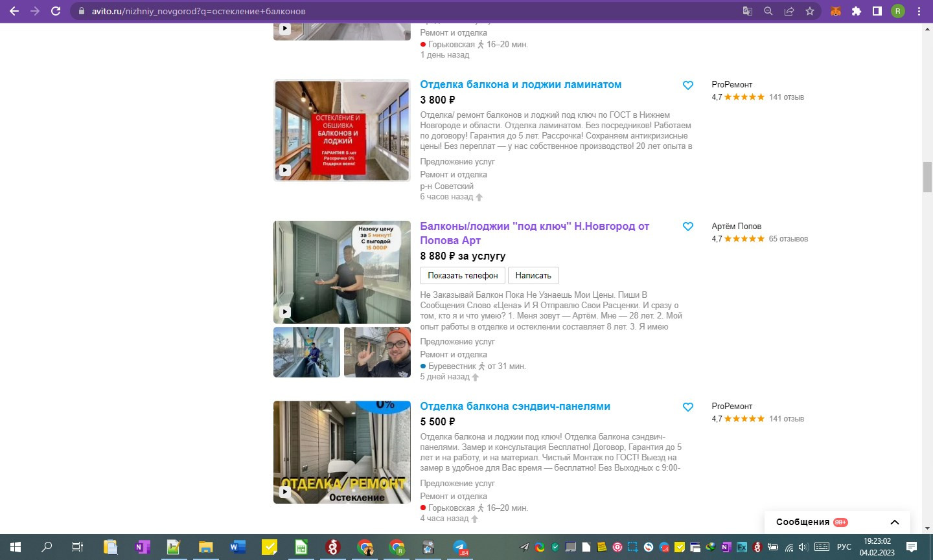Open Chrome's three-dot menu

click(x=919, y=11)
